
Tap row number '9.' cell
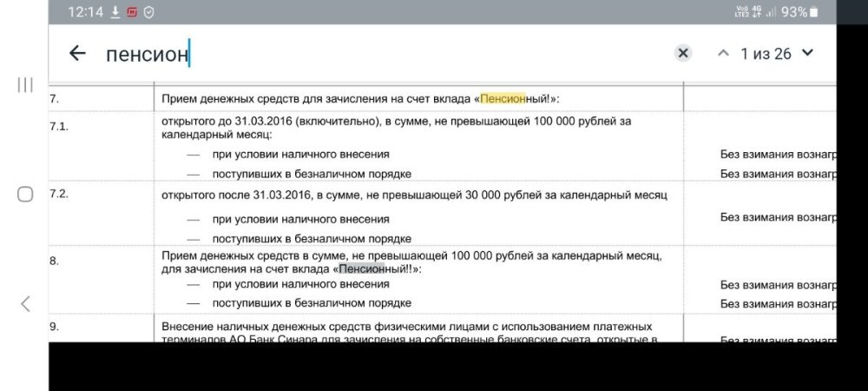coord(54,327)
